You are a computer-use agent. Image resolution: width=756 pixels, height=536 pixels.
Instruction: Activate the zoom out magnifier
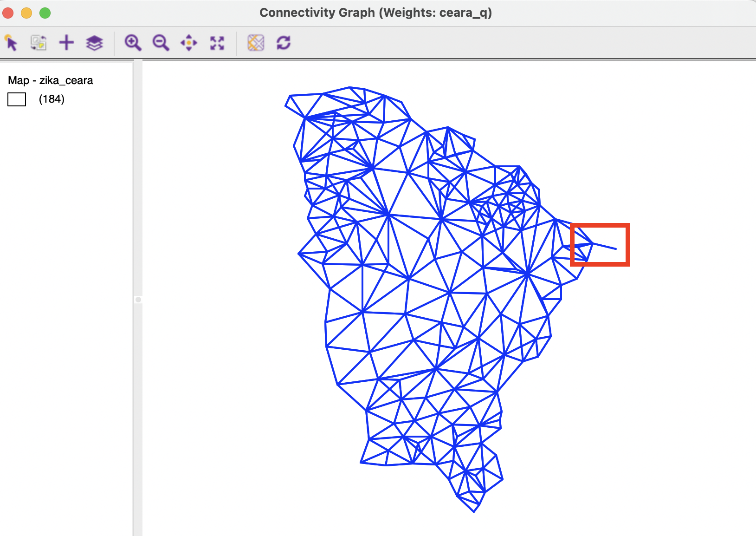161,43
